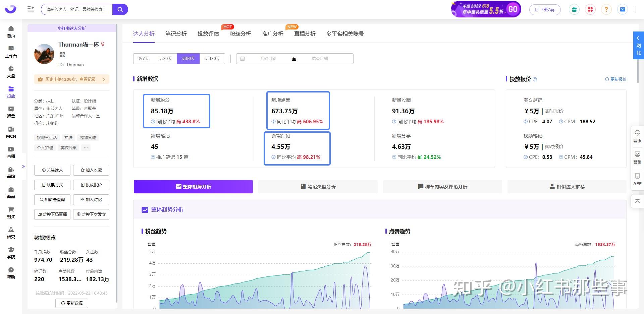644x314 pixels.
Task: Click the 相似达人推荐 section tab
Action: pos(567,187)
